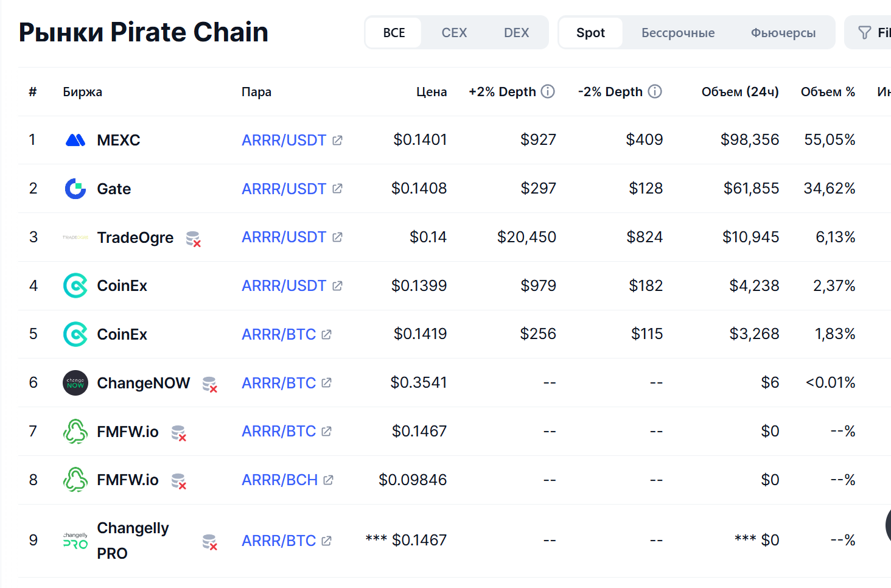Sort by the Объем (24ч) column header

[739, 91]
